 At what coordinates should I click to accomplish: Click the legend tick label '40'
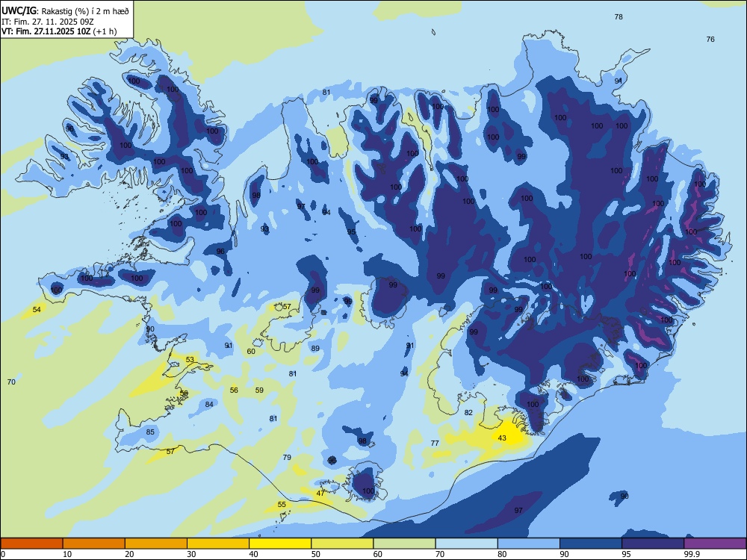[x=253, y=554]
